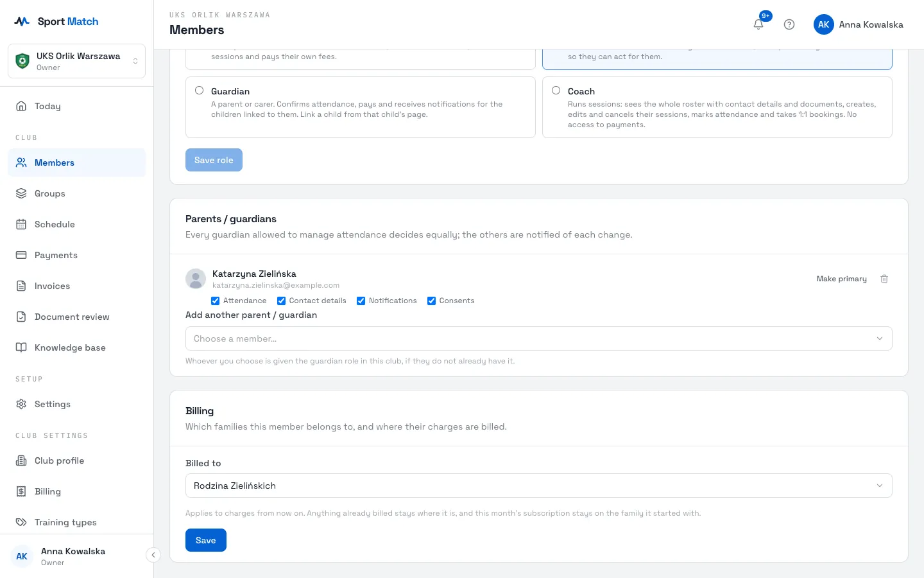924x578 pixels.
Task: Select the Coach role radio button
Action: (x=556, y=91)
